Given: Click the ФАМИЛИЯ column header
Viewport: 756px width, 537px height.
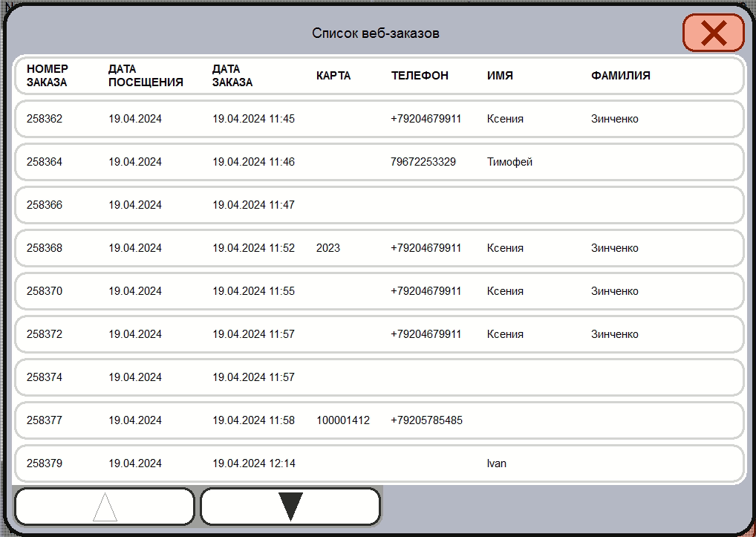Looking at the screenshot, I should [621, 76].
